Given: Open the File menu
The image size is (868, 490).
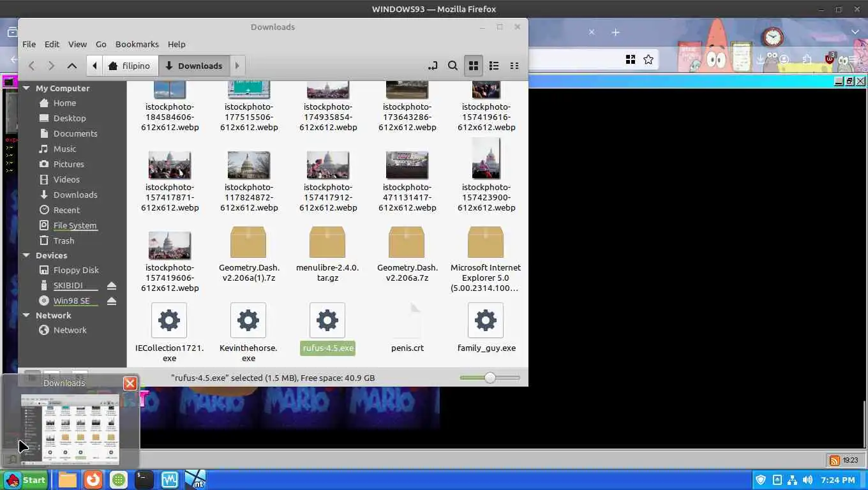Looking at the screenshot, I should [x=29, y=44].
